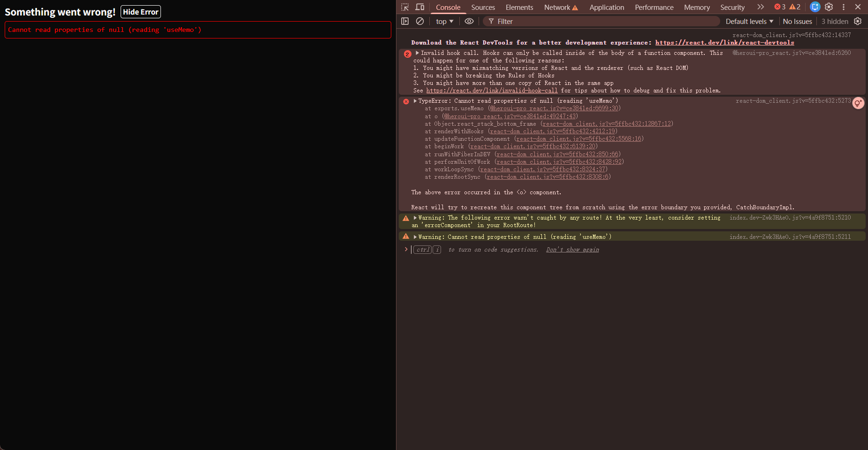Show more DevTools tabs chevron
The width and height of the screenshot is (868, 450).
[x=761, y=7]
